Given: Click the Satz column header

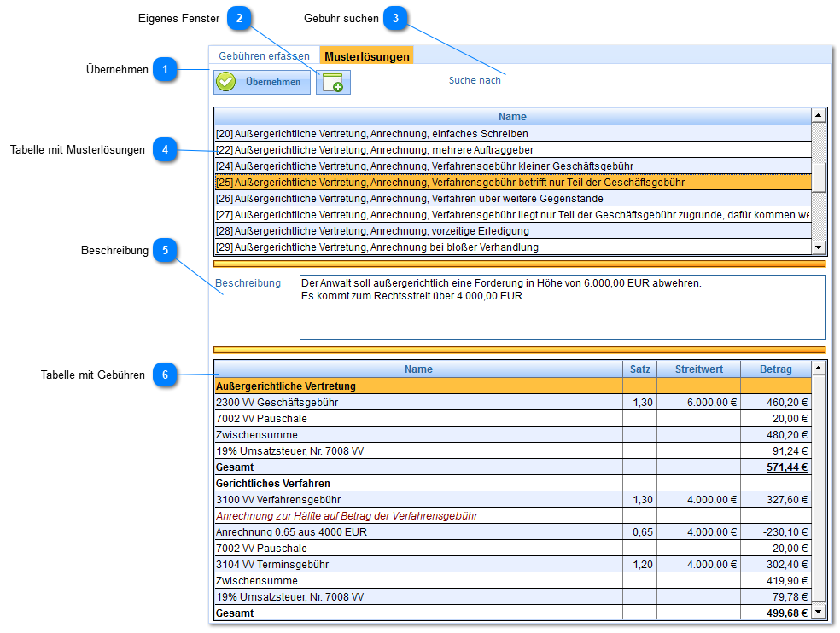Looking at the screenshot, I should (x=639, y=369).
